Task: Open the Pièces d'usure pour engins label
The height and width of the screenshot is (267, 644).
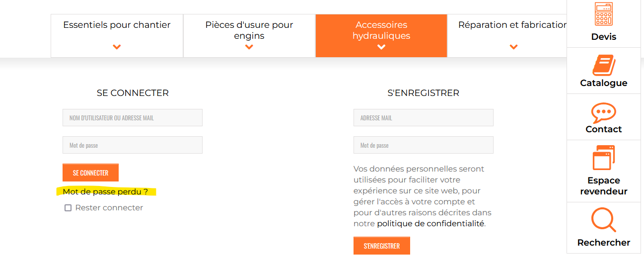Action: pyautogui.click(x=249, y=30)
